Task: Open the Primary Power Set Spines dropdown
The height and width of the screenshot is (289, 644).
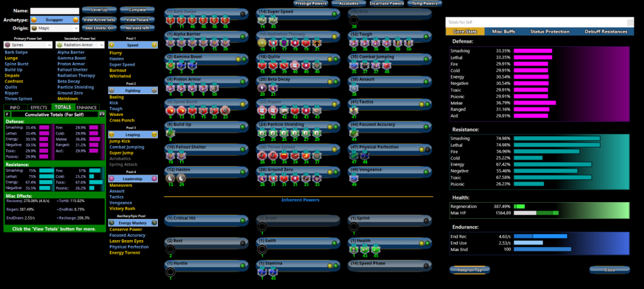Action: tap(26, 45)
